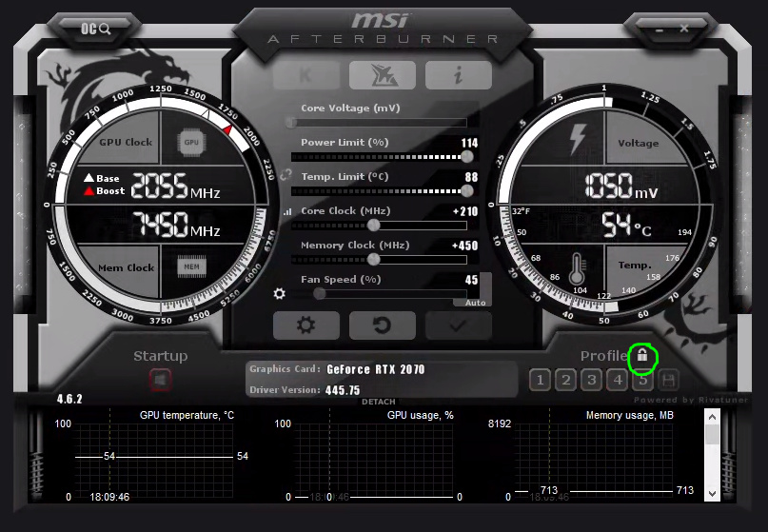Screen dimensions: 768x532
Task: Click the monitor scrollbar up arrow
Action: point(712,418)
